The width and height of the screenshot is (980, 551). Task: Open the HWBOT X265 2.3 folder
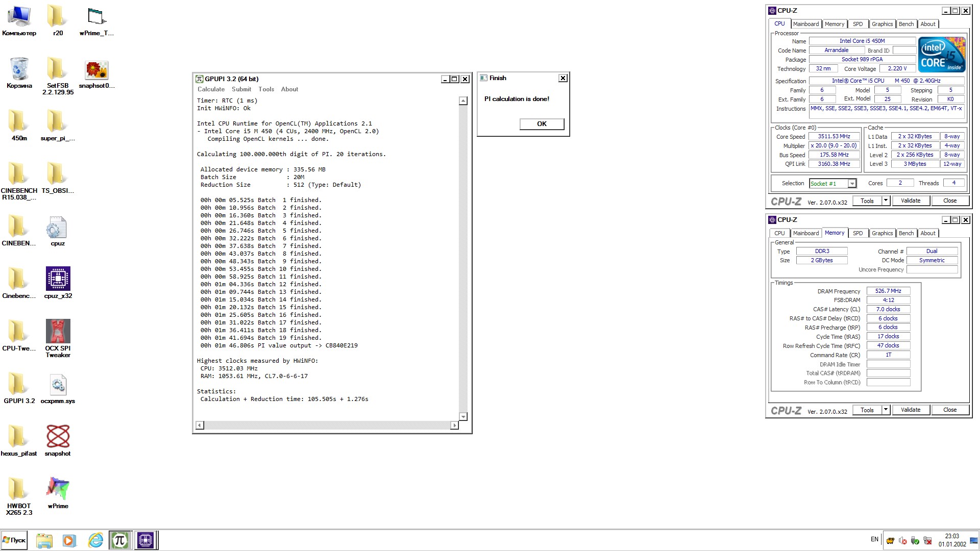pos(19,497)
